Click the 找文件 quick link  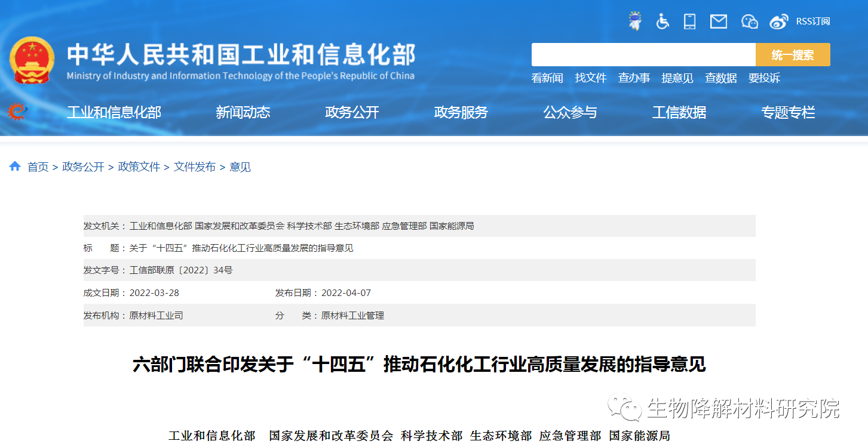591,78
